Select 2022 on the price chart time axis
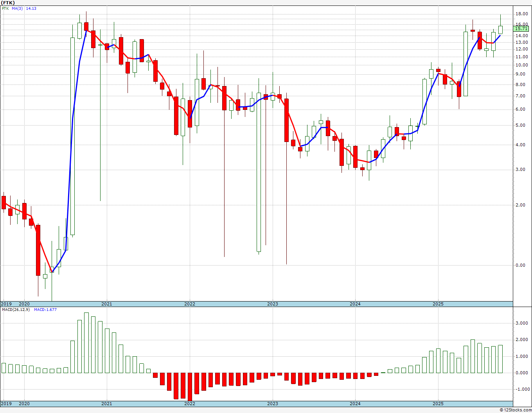 [189, 304]
